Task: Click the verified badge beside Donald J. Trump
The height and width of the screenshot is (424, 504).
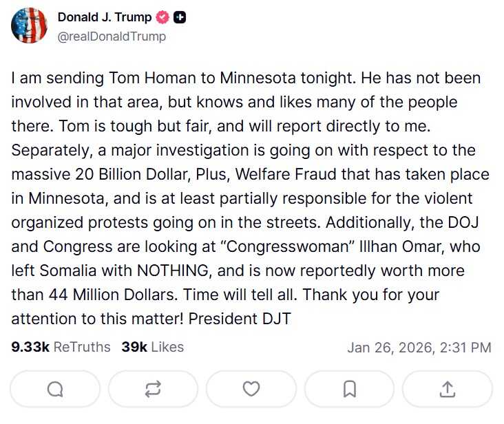Action: pyautogui.click(x=163, y=18)
